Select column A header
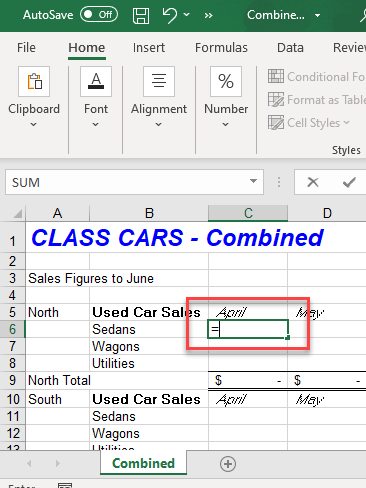Screen dimensions: 366x488 57,213
